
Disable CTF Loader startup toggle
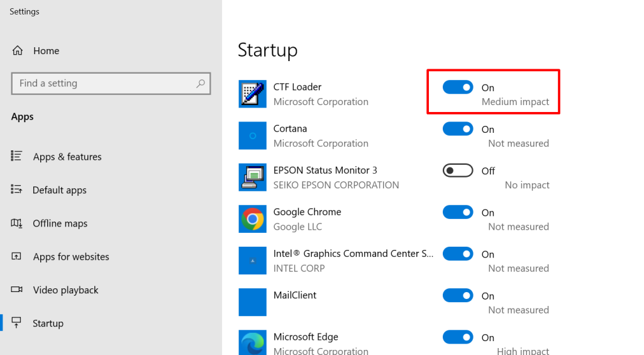458,87
